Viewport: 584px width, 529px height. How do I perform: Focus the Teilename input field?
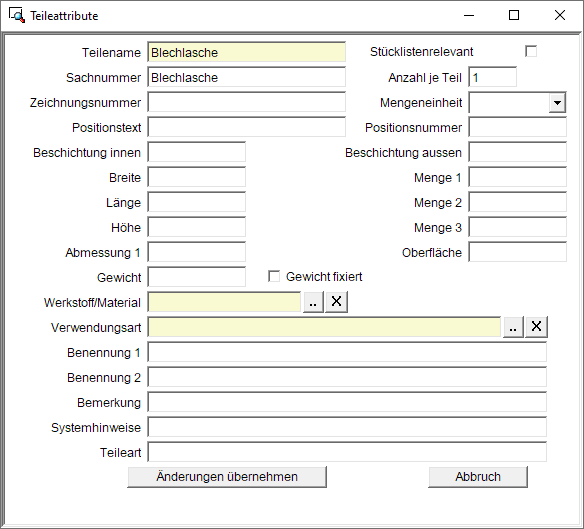(247, 52)
